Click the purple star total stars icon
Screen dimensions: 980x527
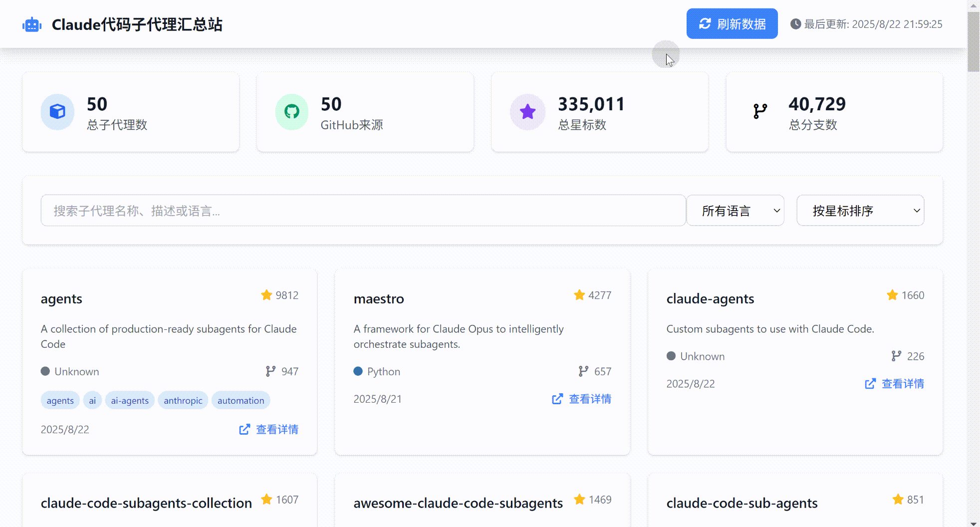[x=527, y=112]
